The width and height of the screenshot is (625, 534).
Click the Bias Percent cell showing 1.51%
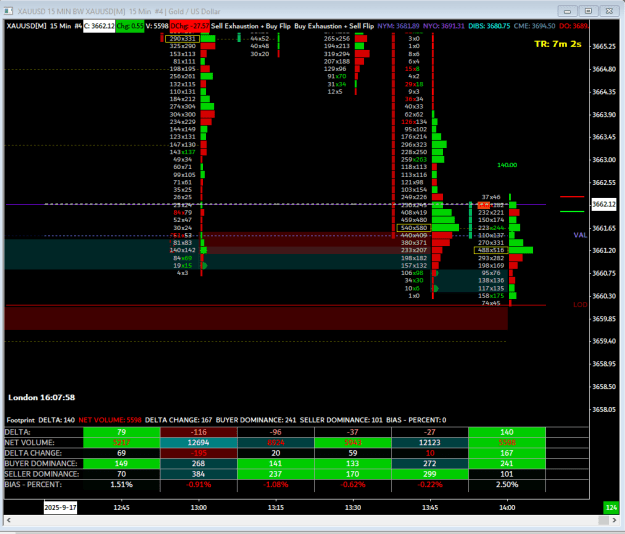click(x=122, y=485)
